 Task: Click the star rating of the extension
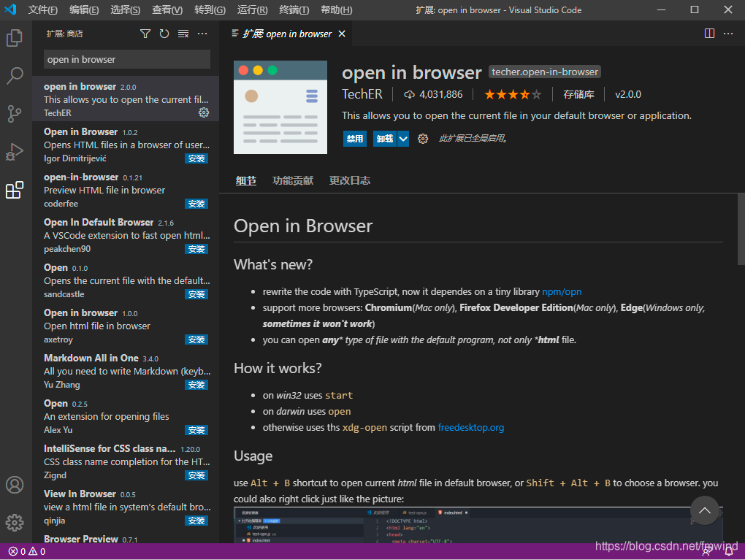point(513,94)
